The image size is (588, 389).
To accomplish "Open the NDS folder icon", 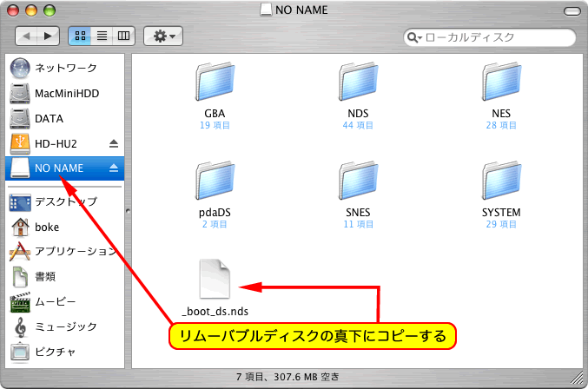I will coord(358,82).
